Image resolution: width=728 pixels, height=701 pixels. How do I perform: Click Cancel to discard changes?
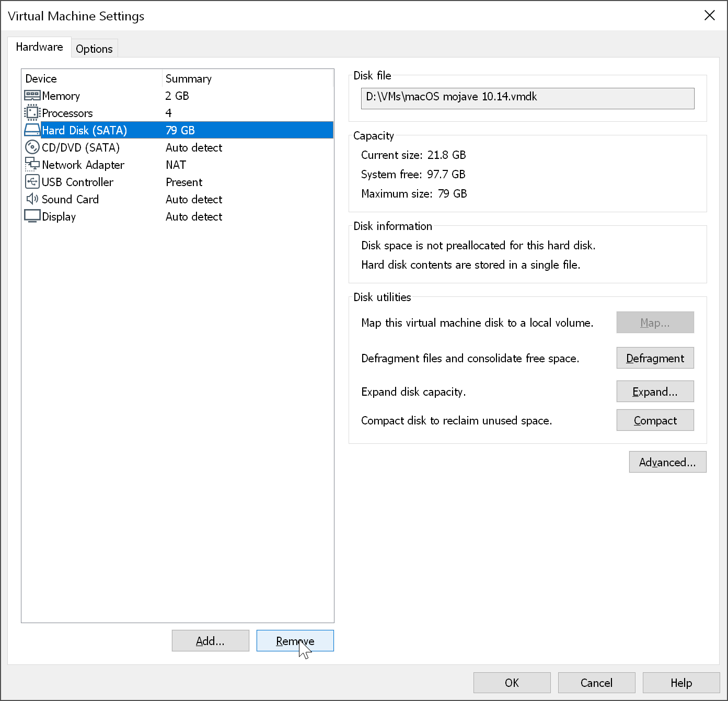[x=596, y=683]
